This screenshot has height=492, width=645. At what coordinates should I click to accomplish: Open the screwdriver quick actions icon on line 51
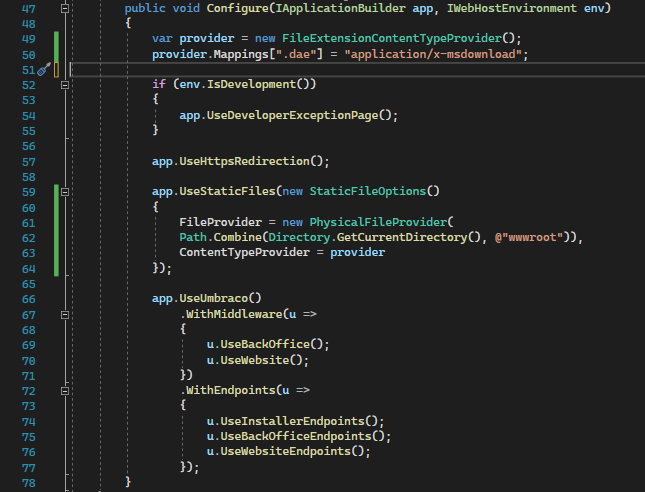click(44, 70)
